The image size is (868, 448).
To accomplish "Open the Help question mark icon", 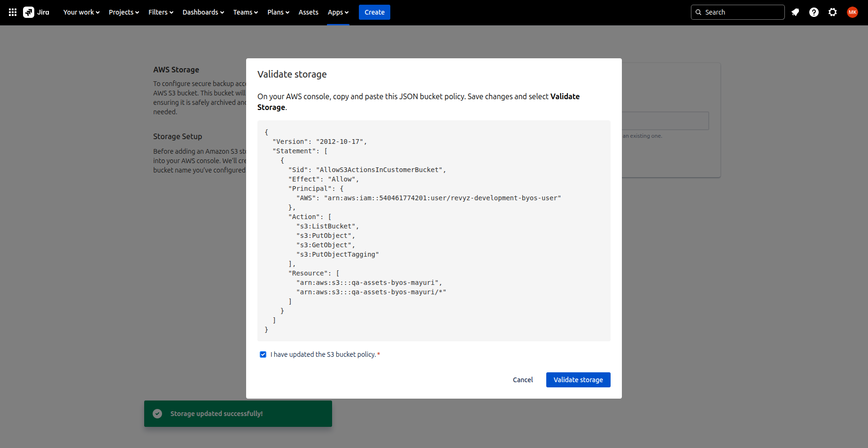I will pos(814,12).
